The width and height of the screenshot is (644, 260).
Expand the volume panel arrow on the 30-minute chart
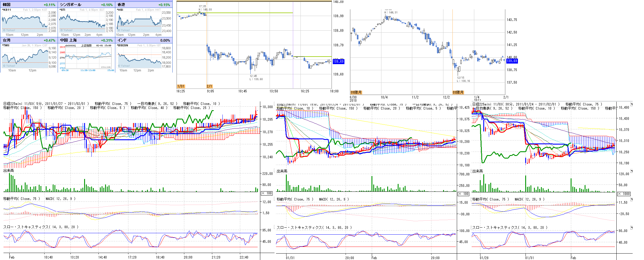coord(631,171)
